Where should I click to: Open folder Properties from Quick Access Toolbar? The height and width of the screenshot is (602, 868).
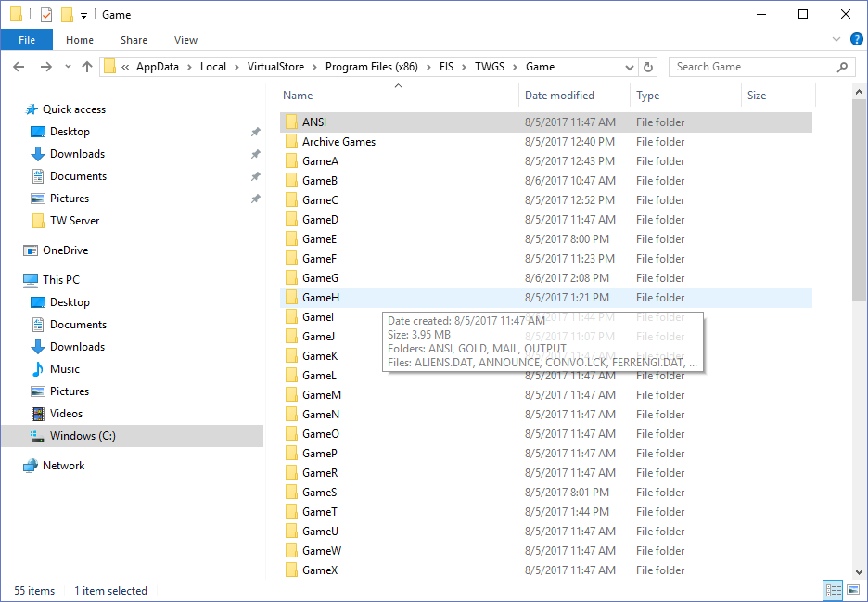[x=45, y=14]
